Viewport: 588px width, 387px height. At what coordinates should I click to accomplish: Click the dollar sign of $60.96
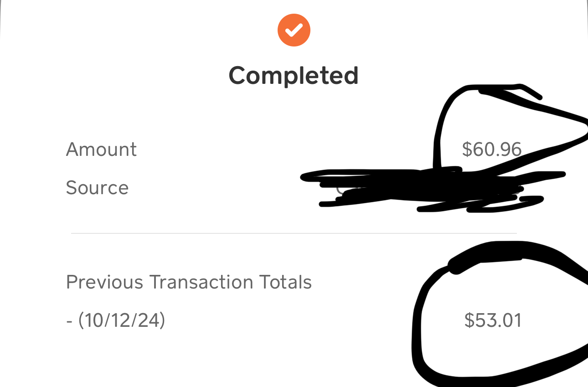point(467,150)
